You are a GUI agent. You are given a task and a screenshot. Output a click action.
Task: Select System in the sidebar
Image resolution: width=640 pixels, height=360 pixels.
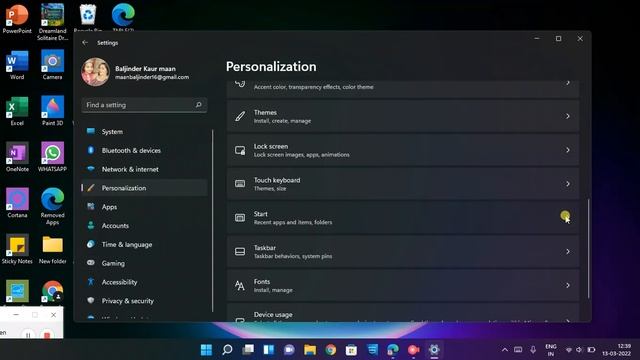(144, 131)
